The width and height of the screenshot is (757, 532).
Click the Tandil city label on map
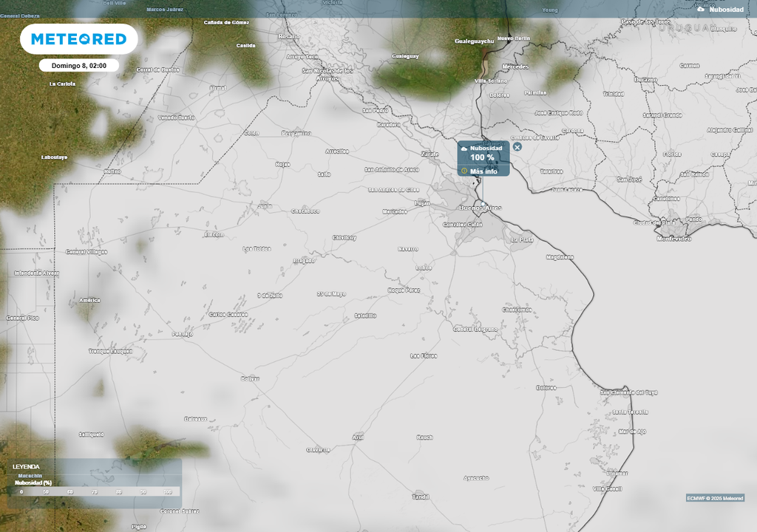(421, 497)
